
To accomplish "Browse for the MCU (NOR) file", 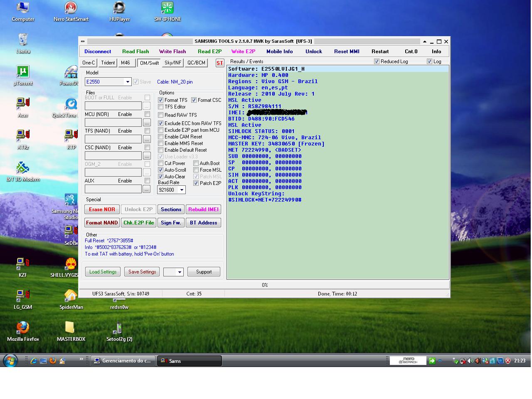I will pos(146,123).
